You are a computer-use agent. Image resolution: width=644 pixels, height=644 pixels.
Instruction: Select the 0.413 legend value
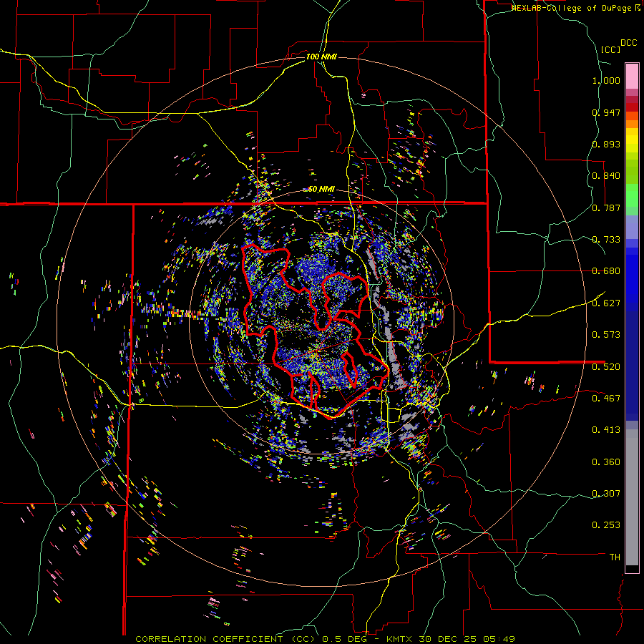(x=606, y=430)
